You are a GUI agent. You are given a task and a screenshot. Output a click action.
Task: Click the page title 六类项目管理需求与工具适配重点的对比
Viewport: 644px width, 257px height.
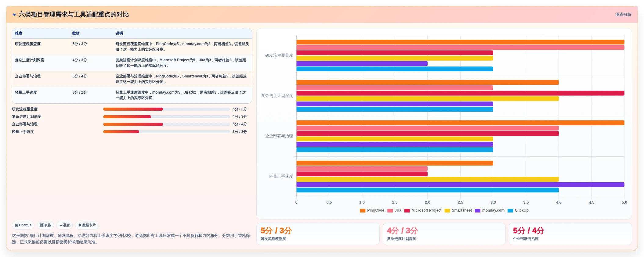[74, 15]
